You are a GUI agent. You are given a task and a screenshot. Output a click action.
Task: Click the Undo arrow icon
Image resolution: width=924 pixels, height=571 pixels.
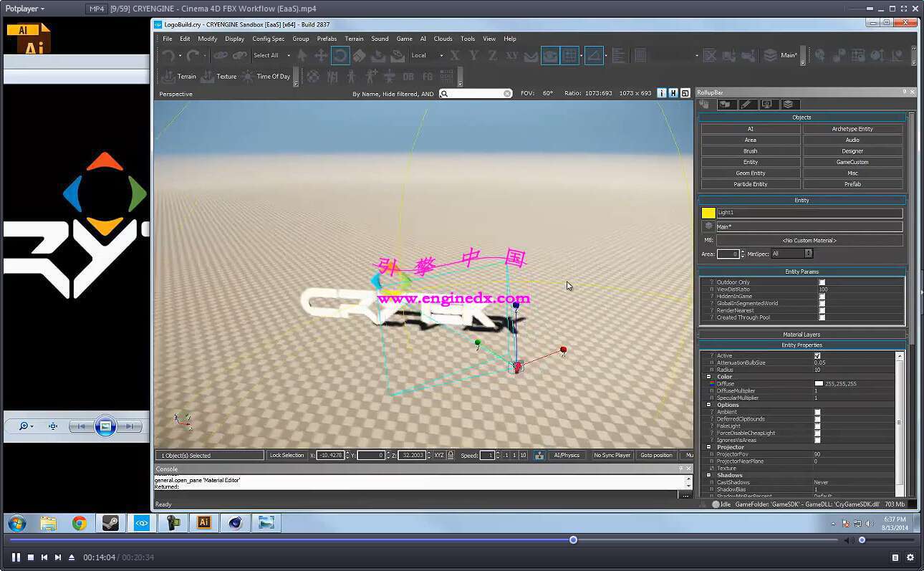(169, 55)
